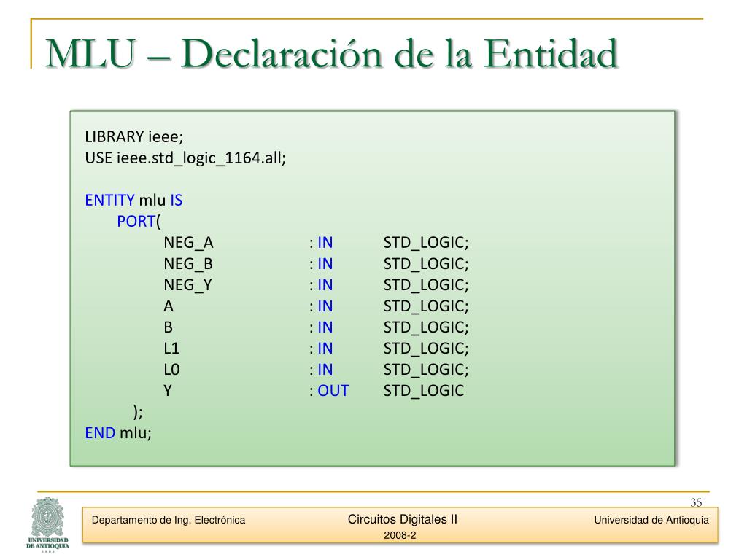Screen dimensions: 747x560
Task: Click the 'ENTITY' keyword
Action: 109,200
